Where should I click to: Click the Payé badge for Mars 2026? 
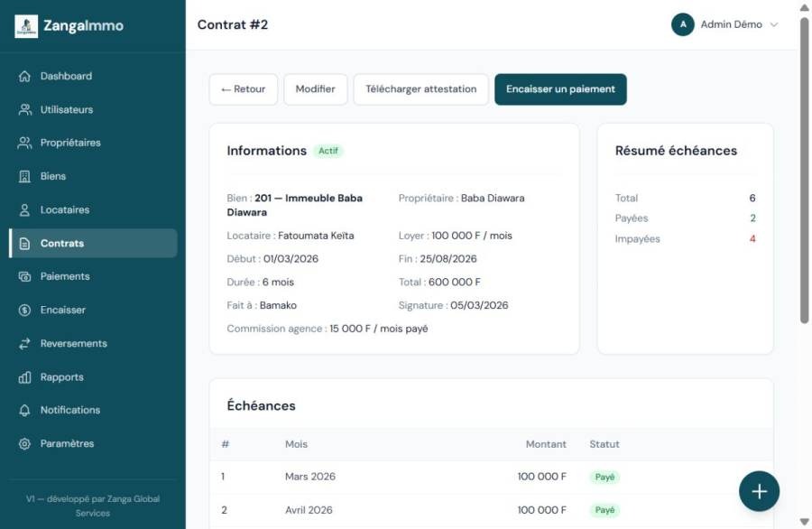tap(604, 478)
